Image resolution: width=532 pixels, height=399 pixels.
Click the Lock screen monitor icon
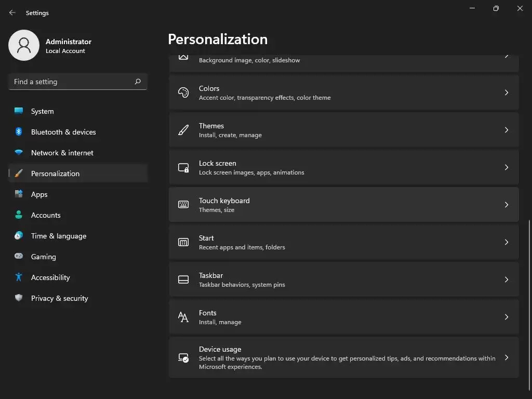click(183, 167)
